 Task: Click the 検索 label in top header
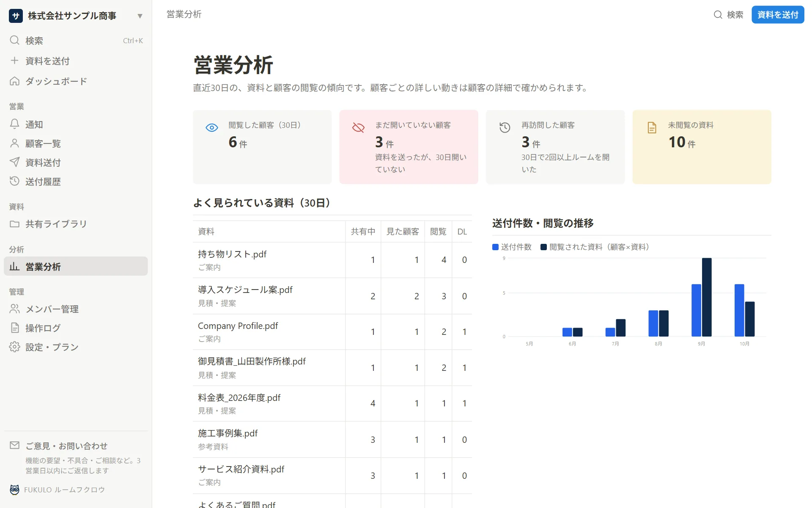(x=735, y=15)
